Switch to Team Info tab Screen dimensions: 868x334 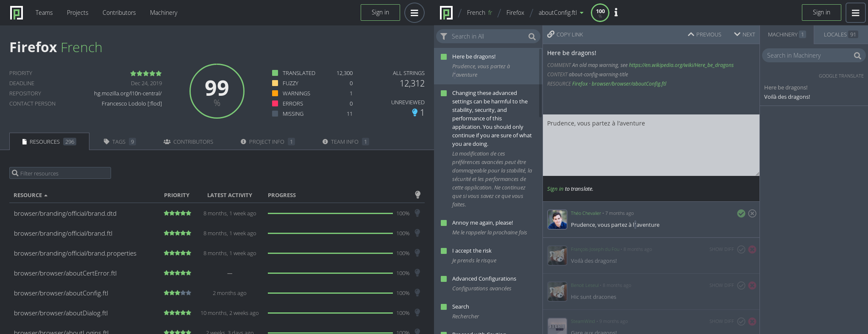pos(345,142)
